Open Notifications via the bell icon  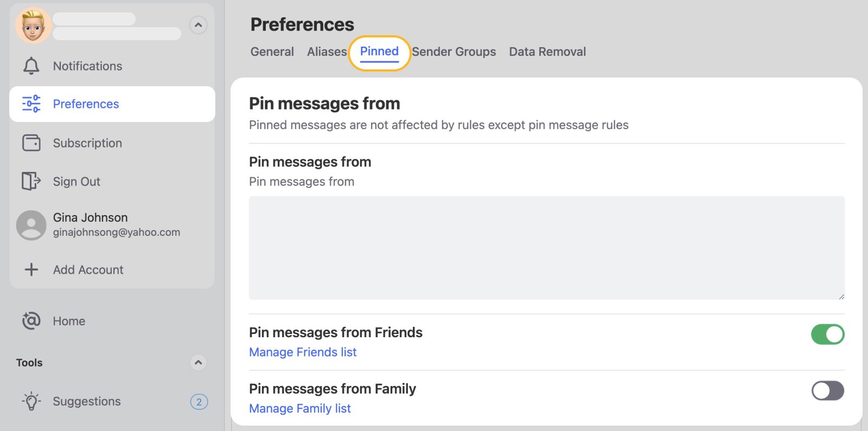pos(31,66)
